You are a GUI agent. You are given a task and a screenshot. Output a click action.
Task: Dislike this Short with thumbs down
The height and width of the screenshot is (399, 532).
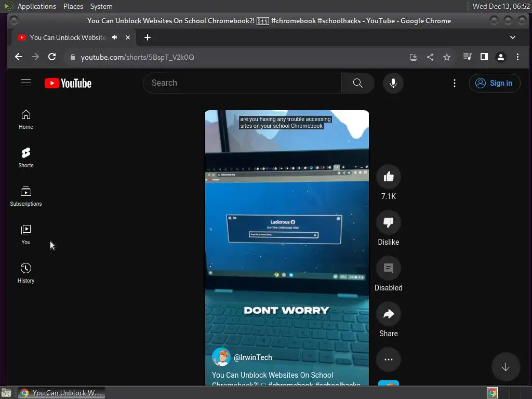(x=389, y=222)
